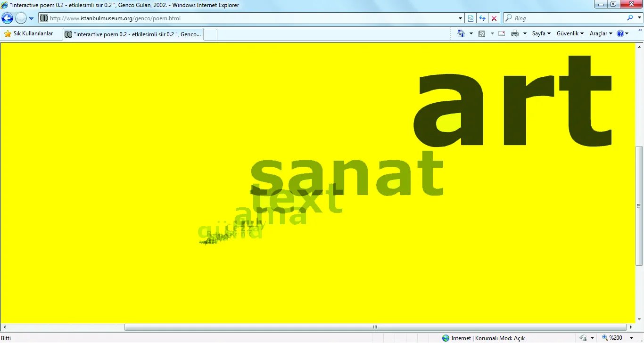Screen dimensions: 644x343
Task: Open the Araçlar menu
Action: pos(601,33)
